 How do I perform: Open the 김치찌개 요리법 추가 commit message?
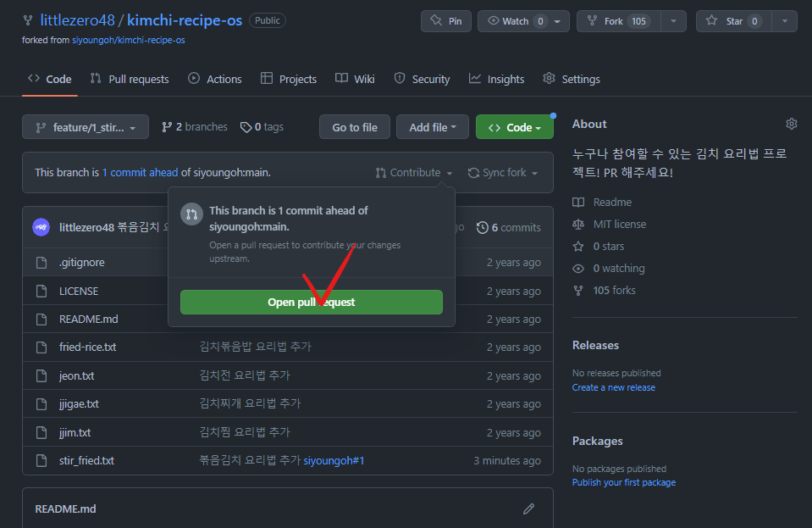point(250,403)
